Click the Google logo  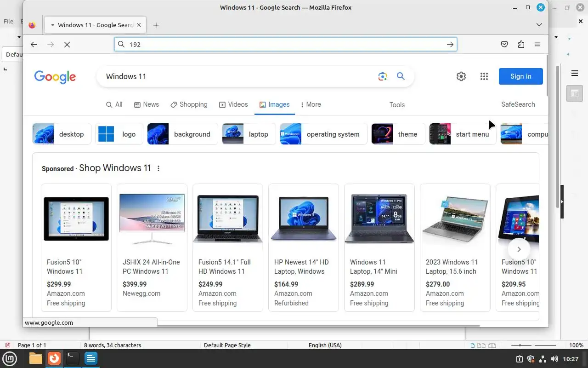coord(55,77)
